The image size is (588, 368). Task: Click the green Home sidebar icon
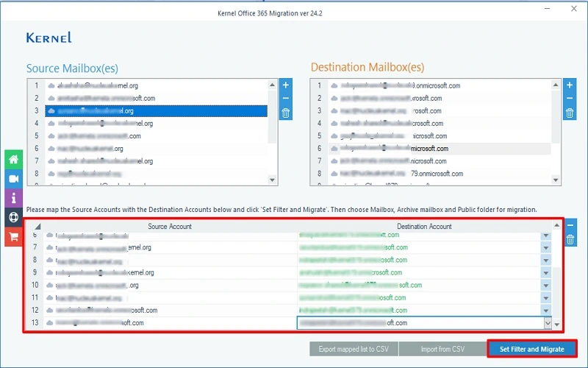point(13,159)
